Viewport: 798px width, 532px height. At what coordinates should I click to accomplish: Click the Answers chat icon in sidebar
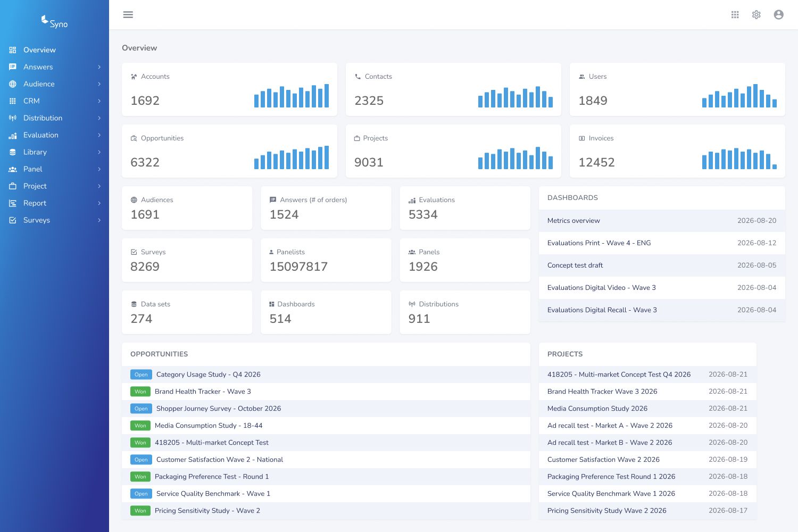[x=13, y=67]
